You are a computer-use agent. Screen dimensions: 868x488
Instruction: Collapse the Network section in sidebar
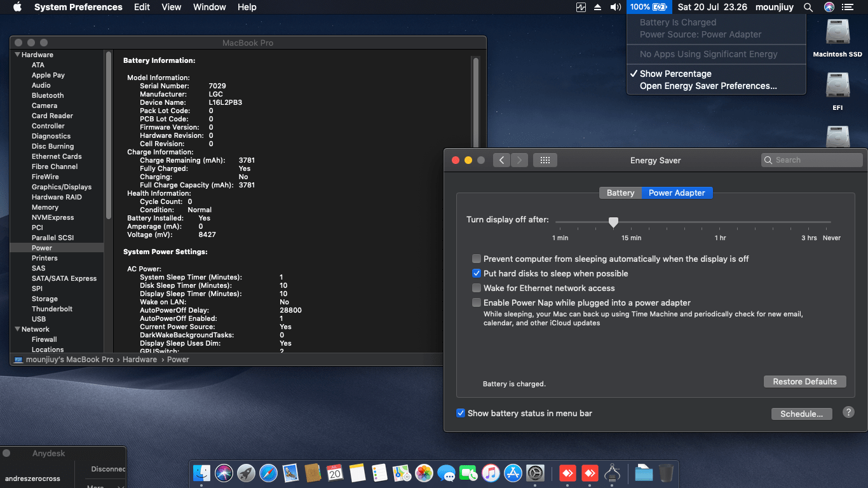pyautogui.click(x=17, y=329)
